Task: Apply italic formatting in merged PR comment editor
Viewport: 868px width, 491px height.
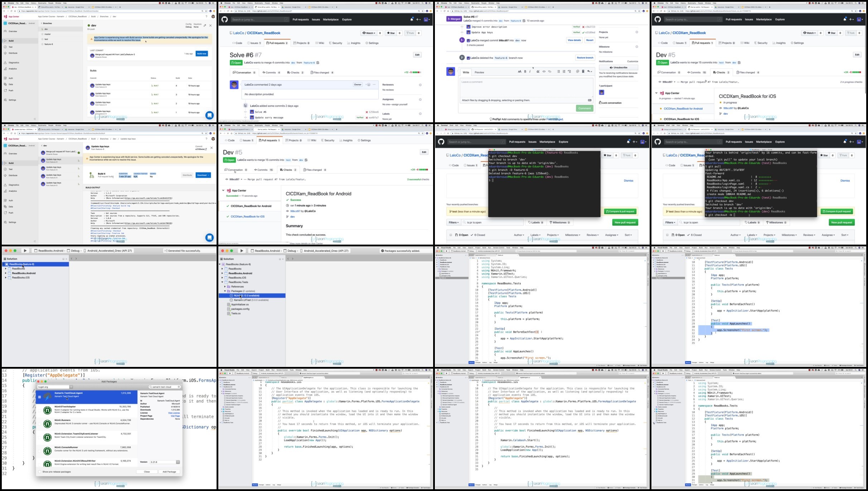Action: coord(530,72)
